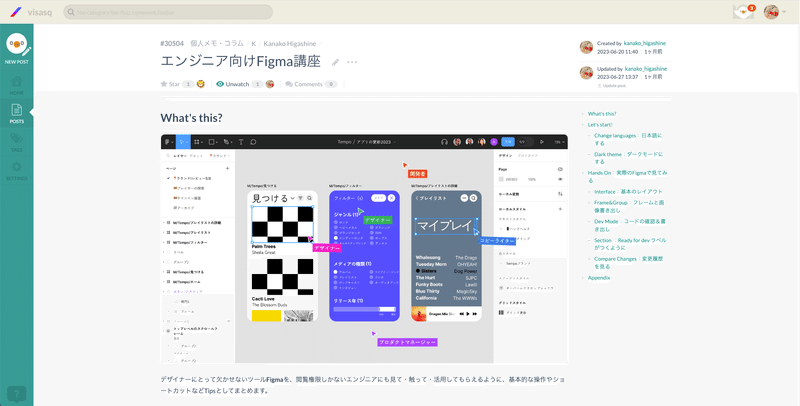Image resolution: width=800 pixels, height=406 pixels.
Task: Create a new post with NEW POST
Action: 17,49
